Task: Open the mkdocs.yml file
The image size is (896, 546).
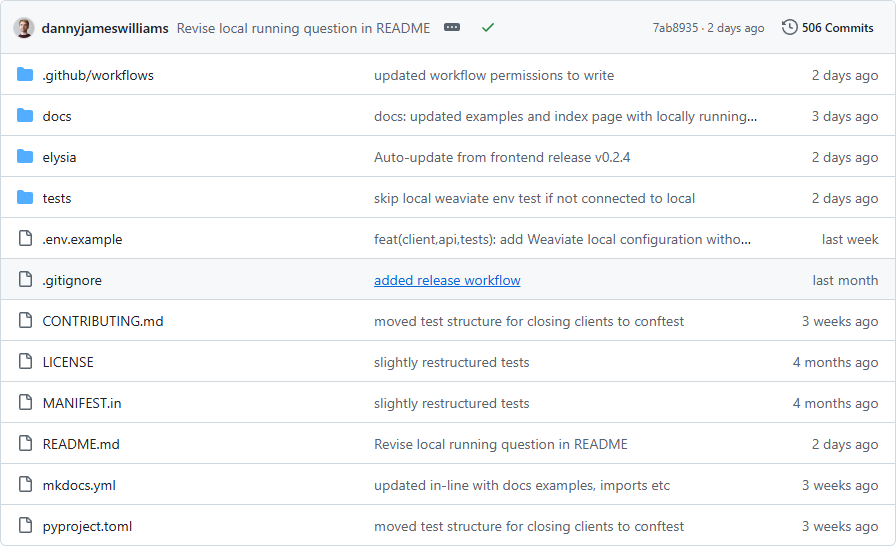Action: tap(79, 485)
